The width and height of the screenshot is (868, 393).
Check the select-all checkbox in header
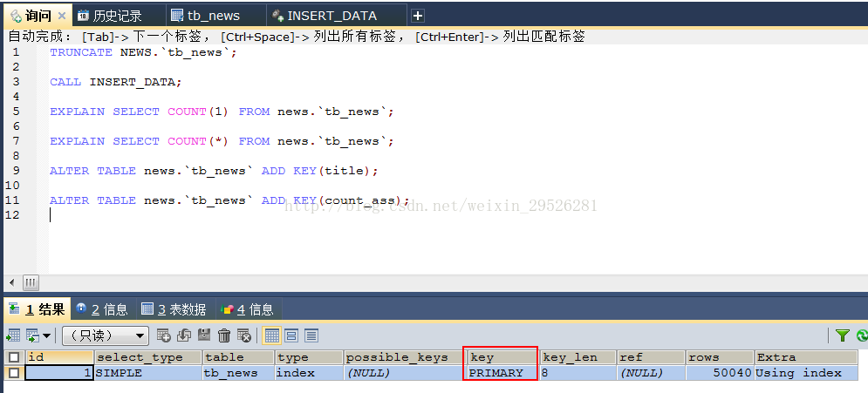point(14,357)
